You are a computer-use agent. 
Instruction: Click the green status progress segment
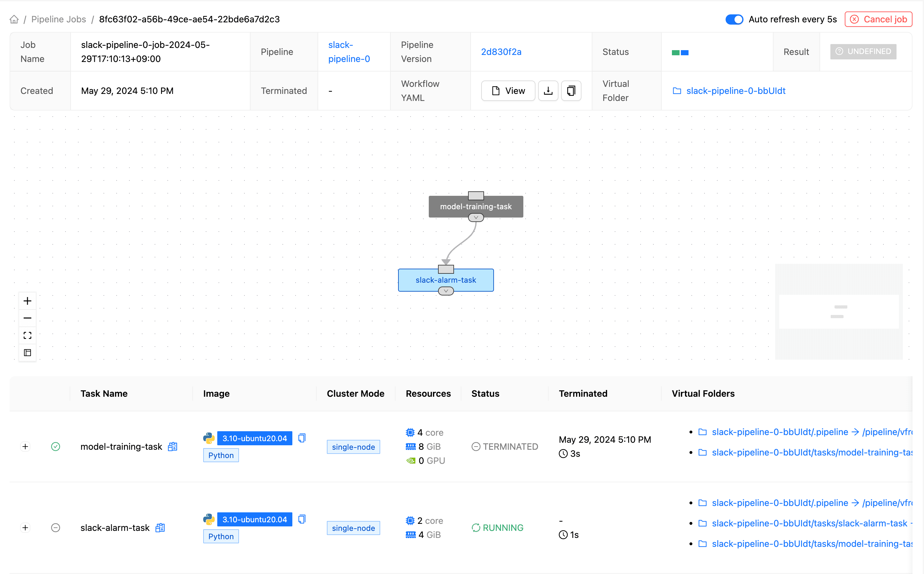[x=676, y=52]
